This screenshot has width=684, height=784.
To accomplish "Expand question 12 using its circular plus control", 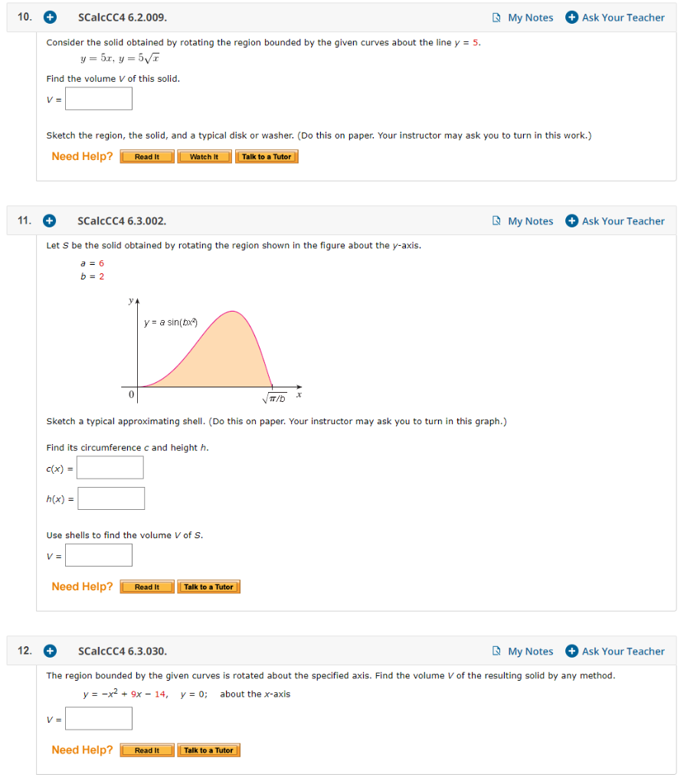I will [x=49, y=651].
